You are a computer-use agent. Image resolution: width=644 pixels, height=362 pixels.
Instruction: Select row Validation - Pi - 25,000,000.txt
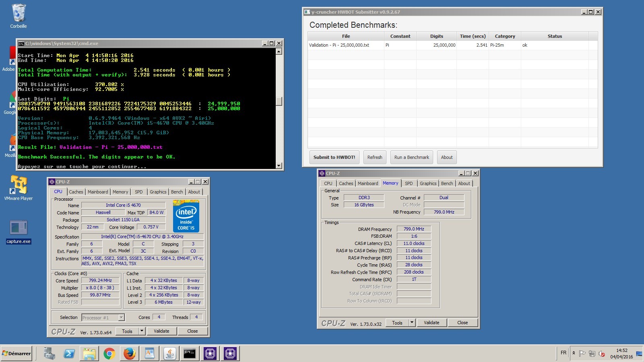tap(452, 45)
